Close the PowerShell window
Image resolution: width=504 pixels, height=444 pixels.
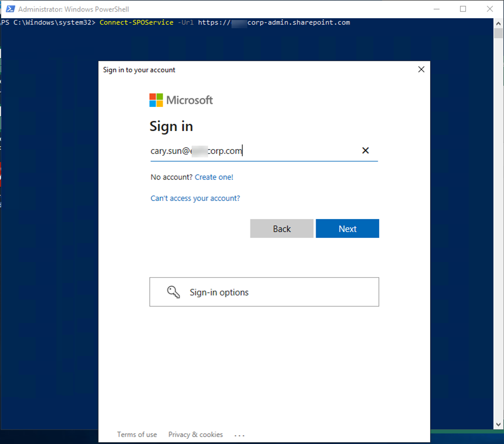click(x=490, y=9)
